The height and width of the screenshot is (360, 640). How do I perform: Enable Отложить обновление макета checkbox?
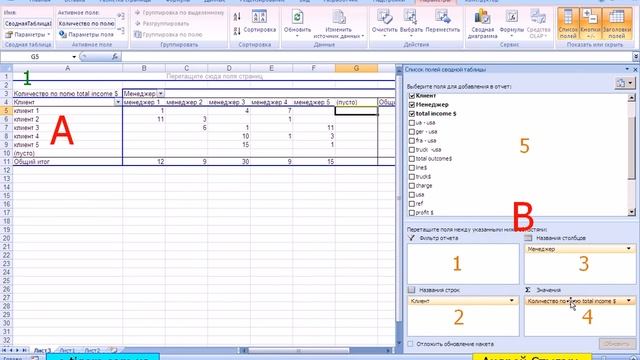411,344
